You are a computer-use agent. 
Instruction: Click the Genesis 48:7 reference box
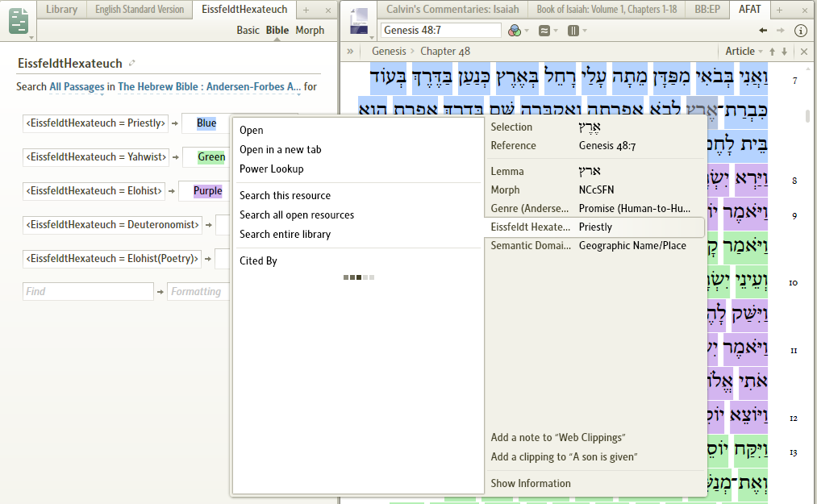[x=441, y=30]
